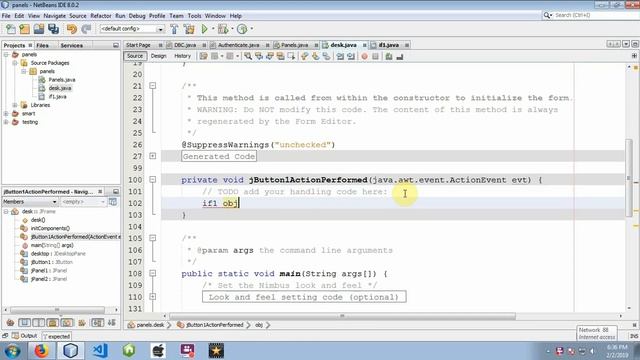
Task: Open the Refactor menu
Action: point(101,16)
